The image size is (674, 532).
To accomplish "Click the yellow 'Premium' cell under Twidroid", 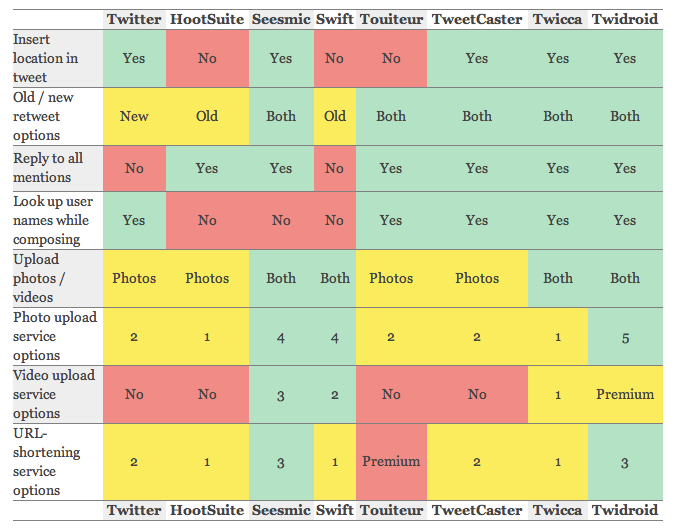I will click(x=625, y=394).
